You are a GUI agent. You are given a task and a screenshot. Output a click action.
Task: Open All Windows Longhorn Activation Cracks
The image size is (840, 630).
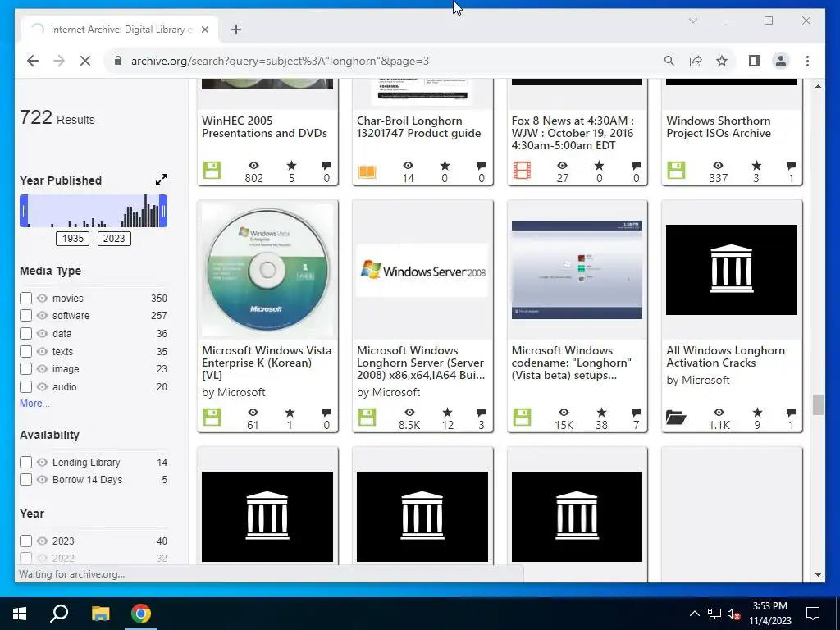coord(725,357)
